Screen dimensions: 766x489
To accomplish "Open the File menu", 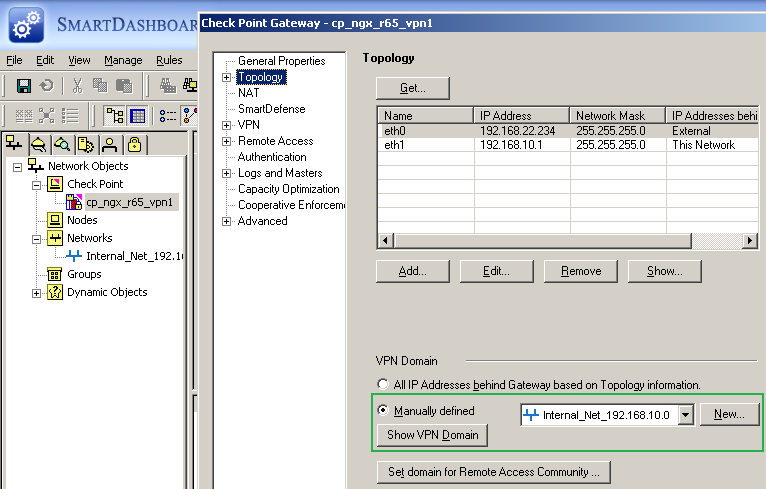I will pos(14,60).
